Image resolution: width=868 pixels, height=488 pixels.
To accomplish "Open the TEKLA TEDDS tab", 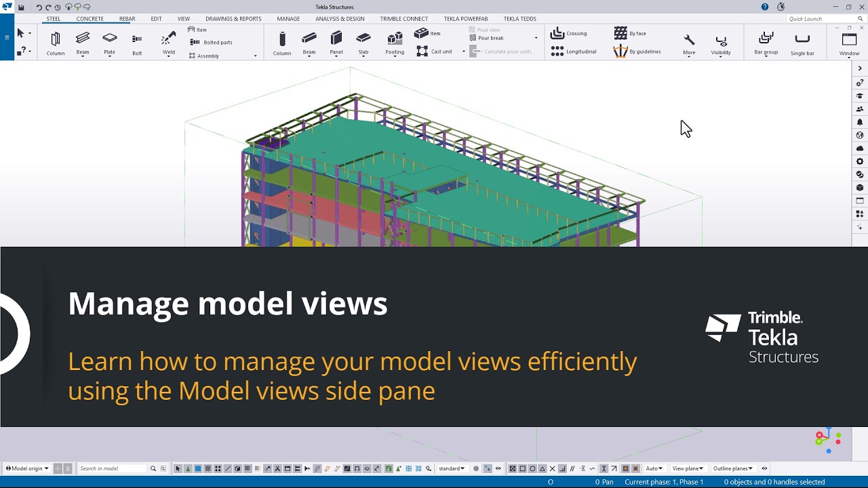I will pos(520,19).
